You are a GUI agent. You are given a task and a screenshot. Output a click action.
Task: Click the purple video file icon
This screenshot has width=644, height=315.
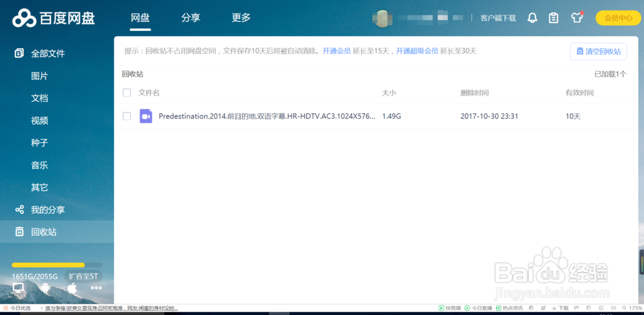coord(146,116)
